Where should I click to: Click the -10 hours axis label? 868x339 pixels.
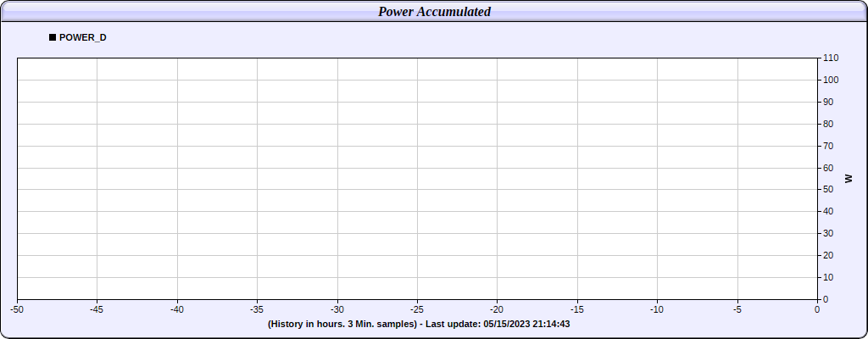pyautogui.click(x=657, y=309)
